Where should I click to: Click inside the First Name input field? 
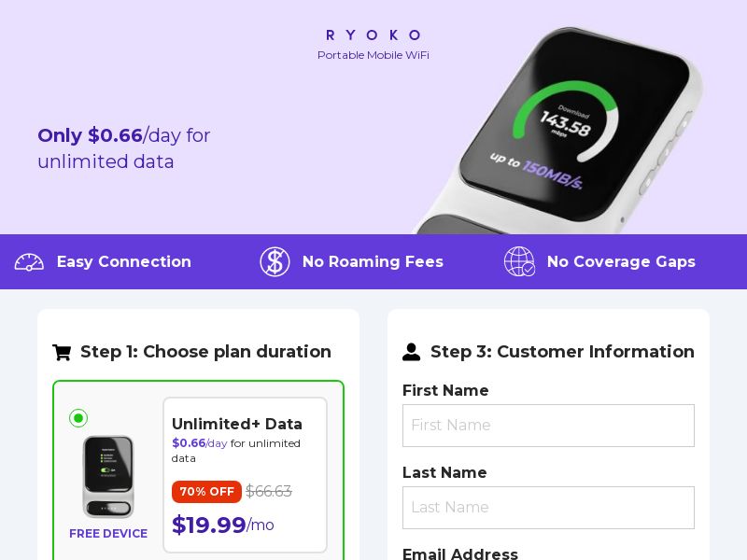pyautogui.click(x=548, y=426)
